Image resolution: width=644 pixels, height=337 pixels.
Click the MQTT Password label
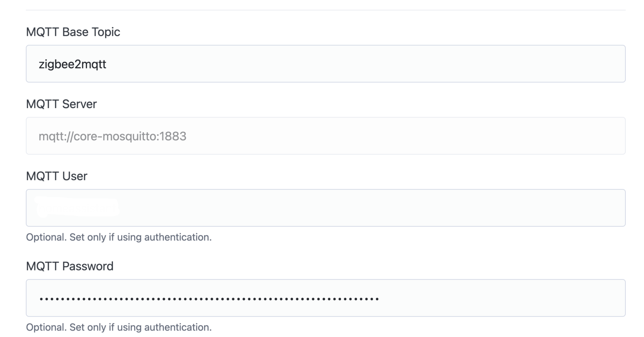tap(70, 266)
